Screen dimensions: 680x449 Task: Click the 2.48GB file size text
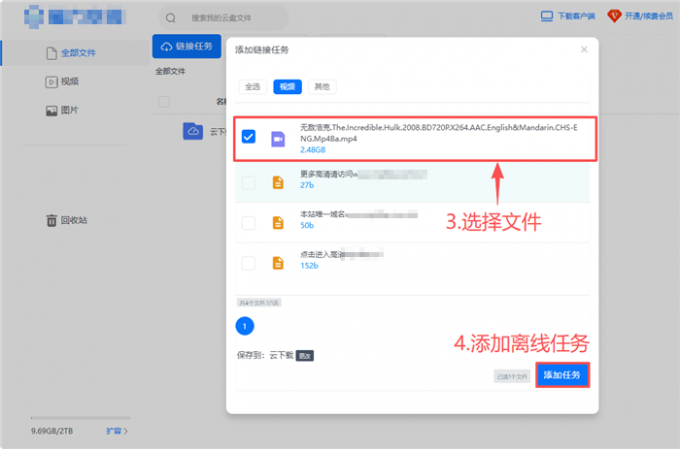[313, 150]
